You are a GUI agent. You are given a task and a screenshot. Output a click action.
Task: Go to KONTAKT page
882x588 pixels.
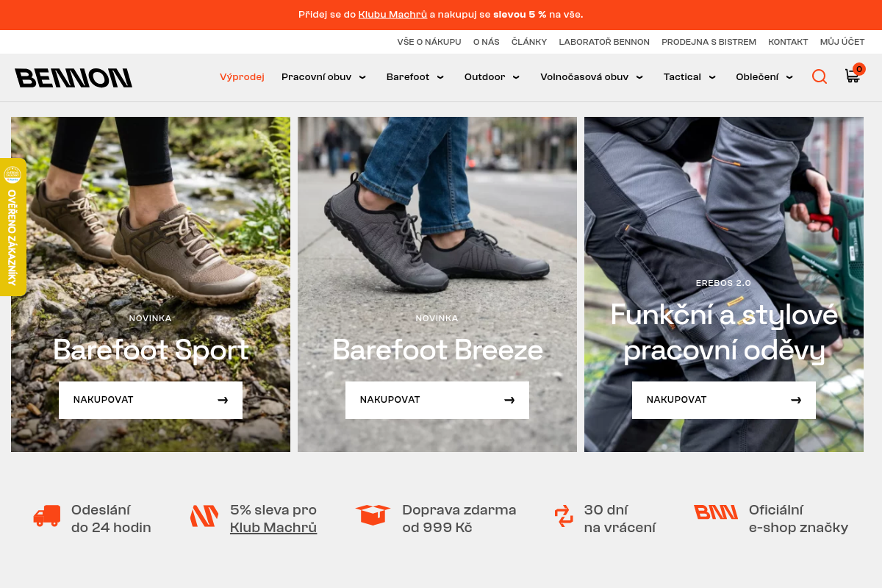click(788, 42)
